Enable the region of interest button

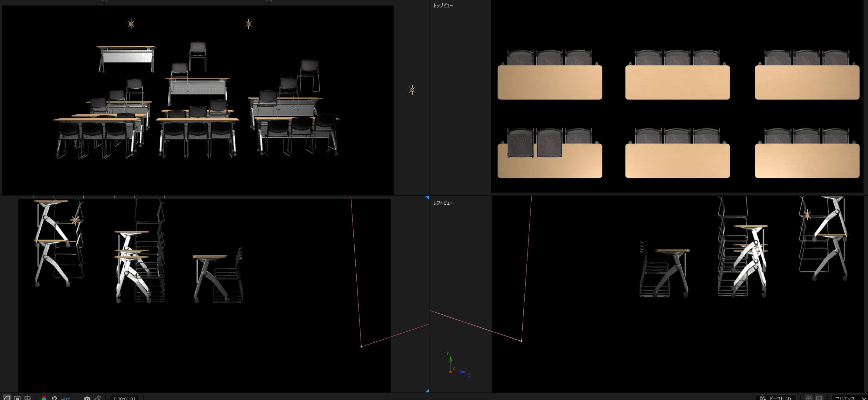17,398
